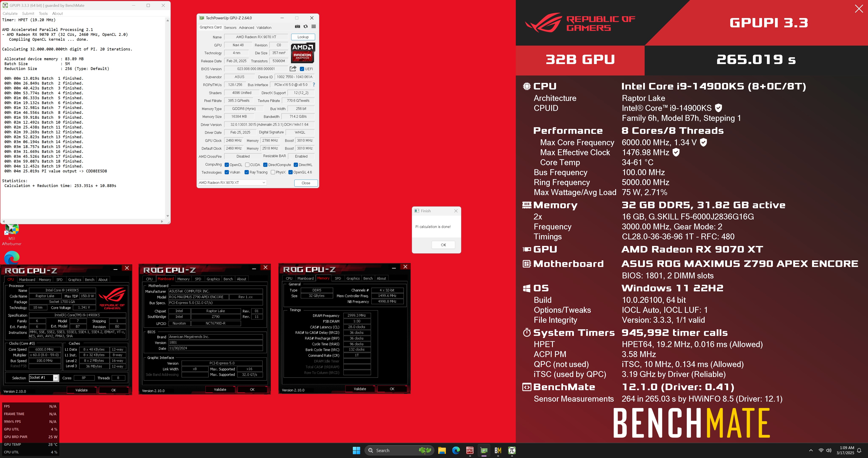Open the Edge browser taskbar icon
This screenshot has height=458, width=868.
(456, 450)
